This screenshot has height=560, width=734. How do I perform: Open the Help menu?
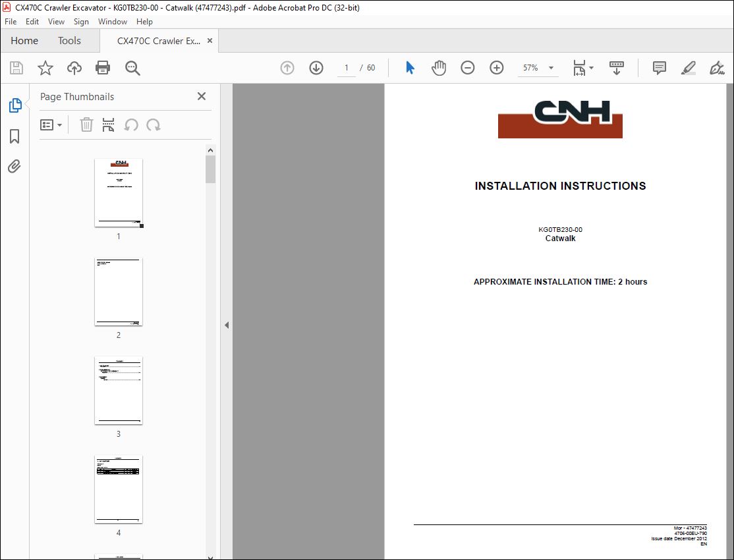[x=144, y=22]
